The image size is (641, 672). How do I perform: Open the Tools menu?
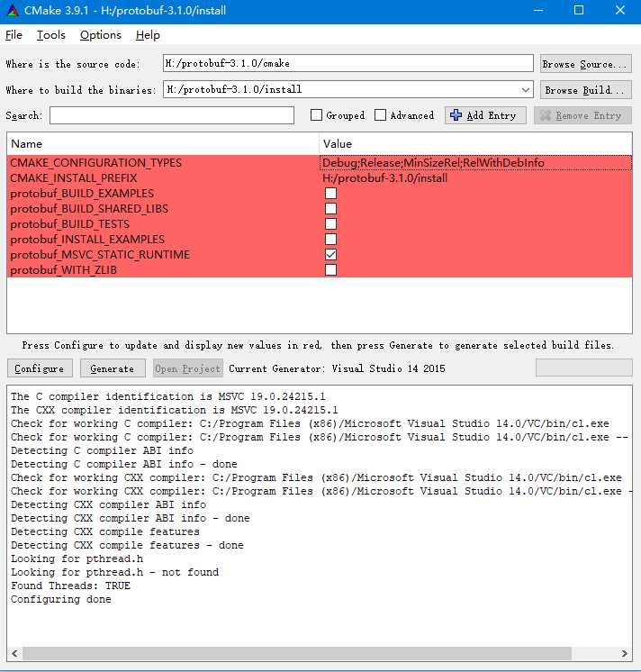pos(51,35)
